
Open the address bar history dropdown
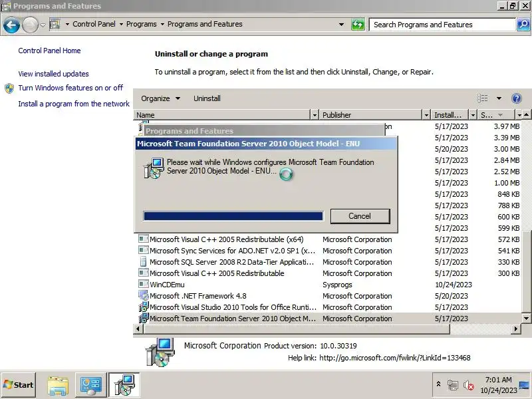(x=342, y=25)
